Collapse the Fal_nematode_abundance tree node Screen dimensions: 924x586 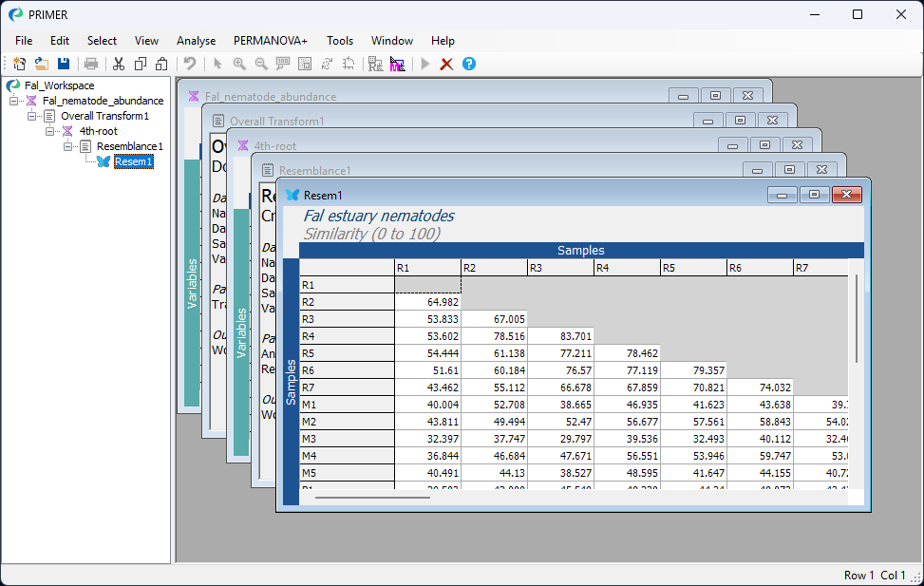[14, 101]
